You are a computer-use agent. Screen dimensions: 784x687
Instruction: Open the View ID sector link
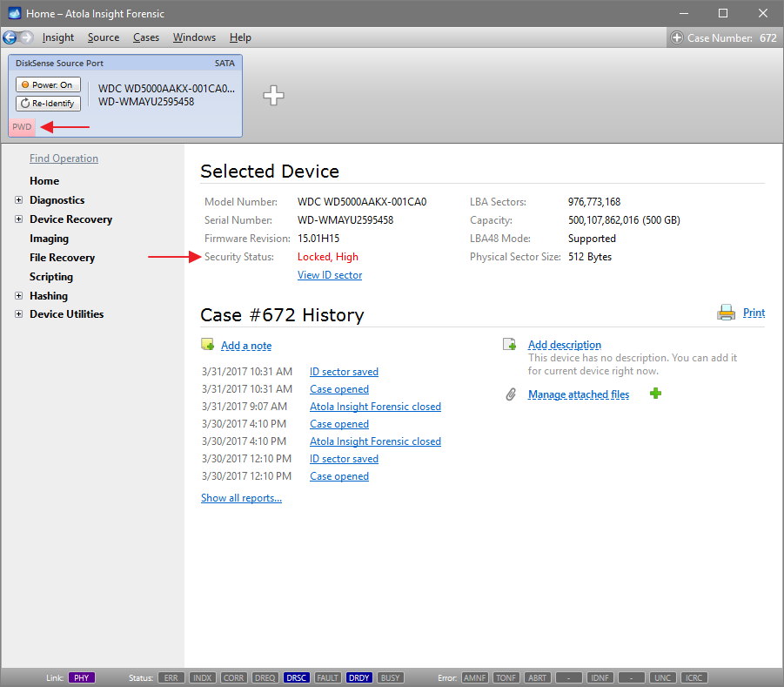coord(329,274)
